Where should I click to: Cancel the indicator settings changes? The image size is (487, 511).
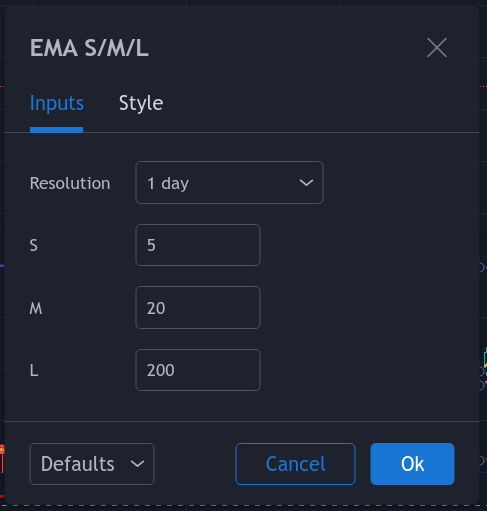[295, 464]
